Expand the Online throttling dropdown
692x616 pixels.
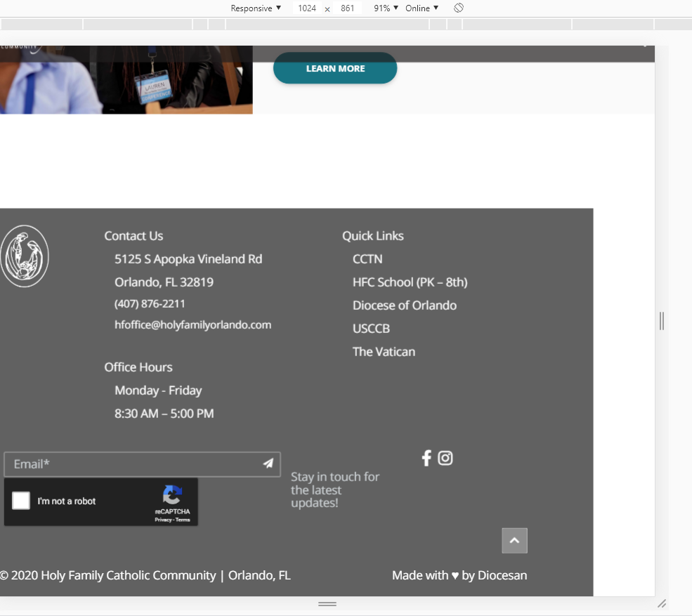tap(422, 8)
